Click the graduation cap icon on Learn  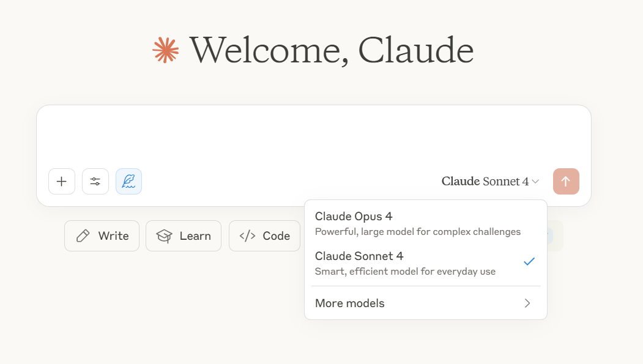[x=164, y=236]
